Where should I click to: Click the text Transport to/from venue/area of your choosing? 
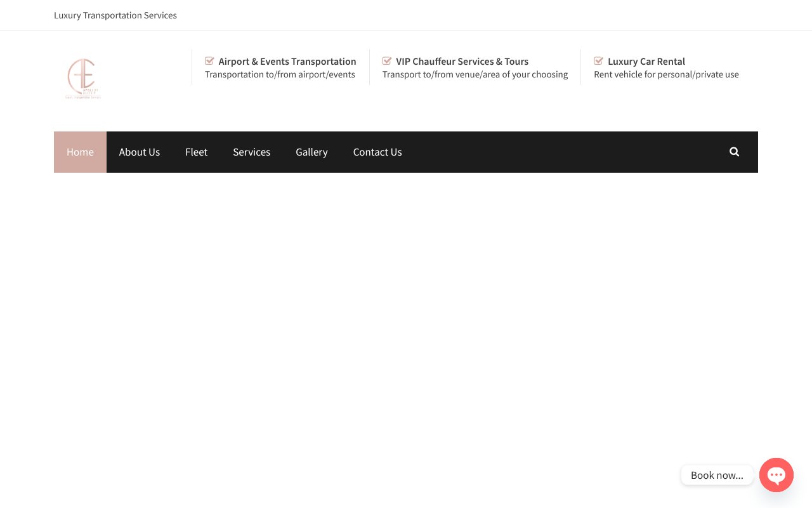(x=475, y=74)
